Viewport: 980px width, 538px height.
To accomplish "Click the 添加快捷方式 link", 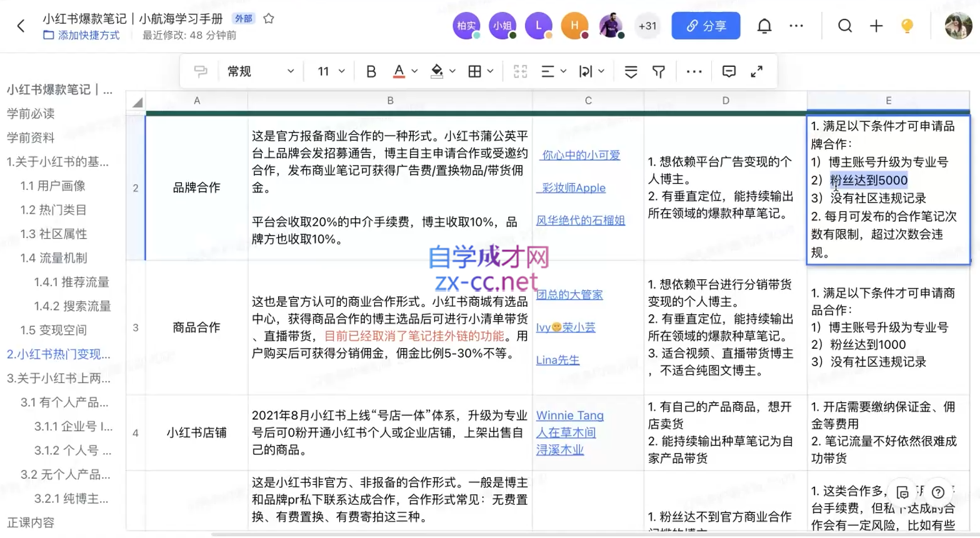I will pyautogui.click(x=81, y=35).
